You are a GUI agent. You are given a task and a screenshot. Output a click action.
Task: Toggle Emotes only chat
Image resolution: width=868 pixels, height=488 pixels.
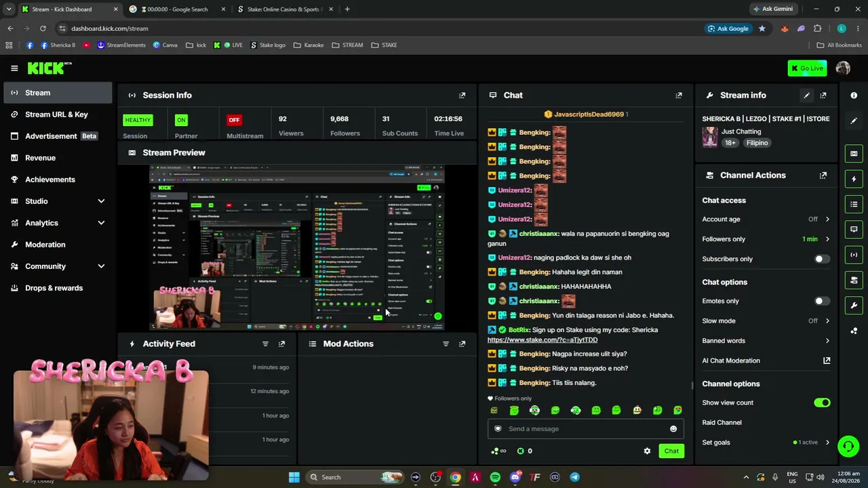pyautogui.click(x=822, y=301)
